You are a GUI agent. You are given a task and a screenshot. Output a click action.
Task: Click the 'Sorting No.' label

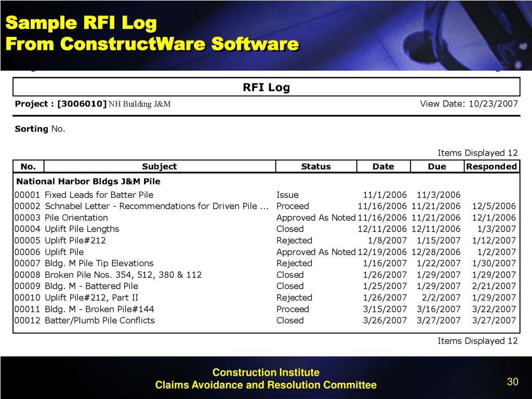click(39, 129)
